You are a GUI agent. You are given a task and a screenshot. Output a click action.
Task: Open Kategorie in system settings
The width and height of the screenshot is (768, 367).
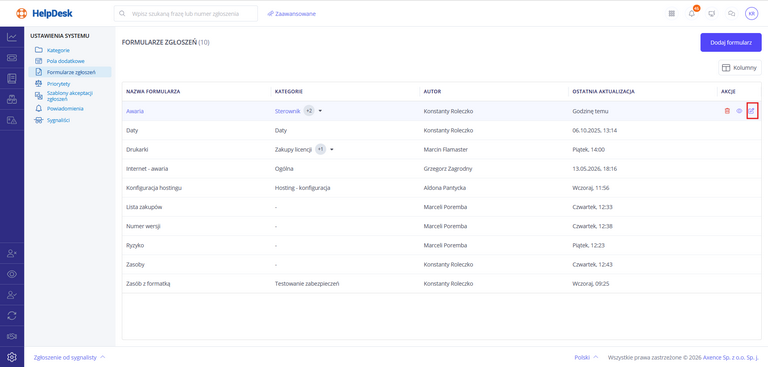coord(58,50)
